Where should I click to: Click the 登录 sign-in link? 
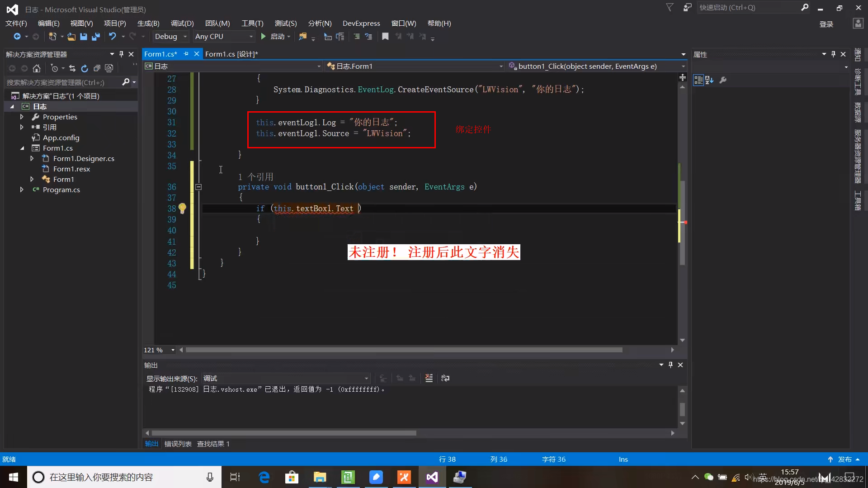pyautogui.click(x=826, y=24)
